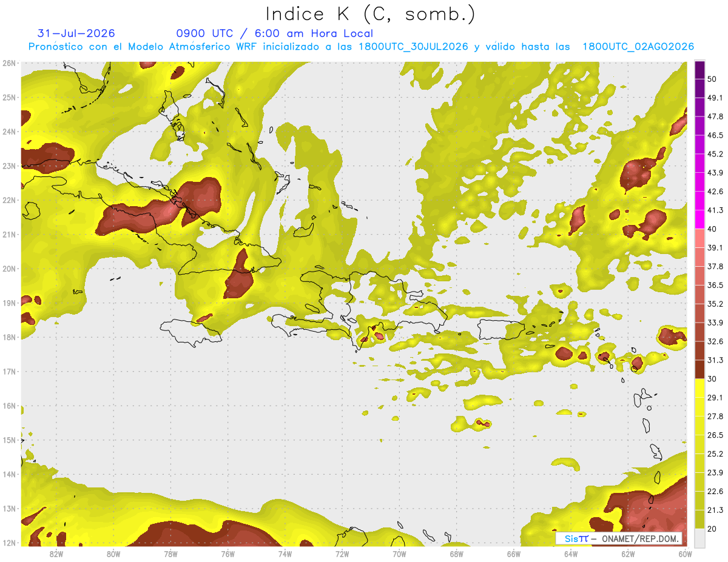The height and width of the screenshot is (562, 728).
Task: Click the 42.6 value on the color scale
Action: 715,192
